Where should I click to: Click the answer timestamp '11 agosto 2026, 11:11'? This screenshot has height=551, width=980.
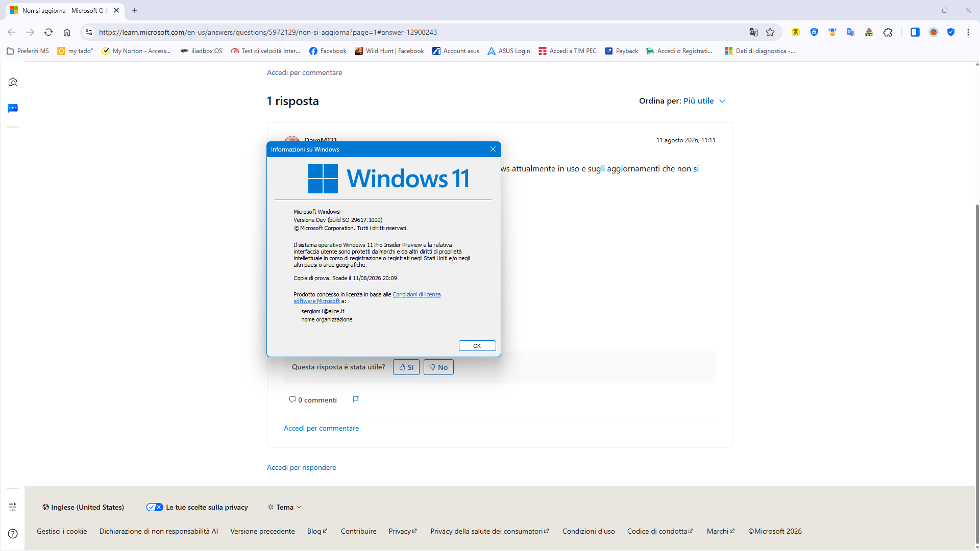(x=685, y=140)
